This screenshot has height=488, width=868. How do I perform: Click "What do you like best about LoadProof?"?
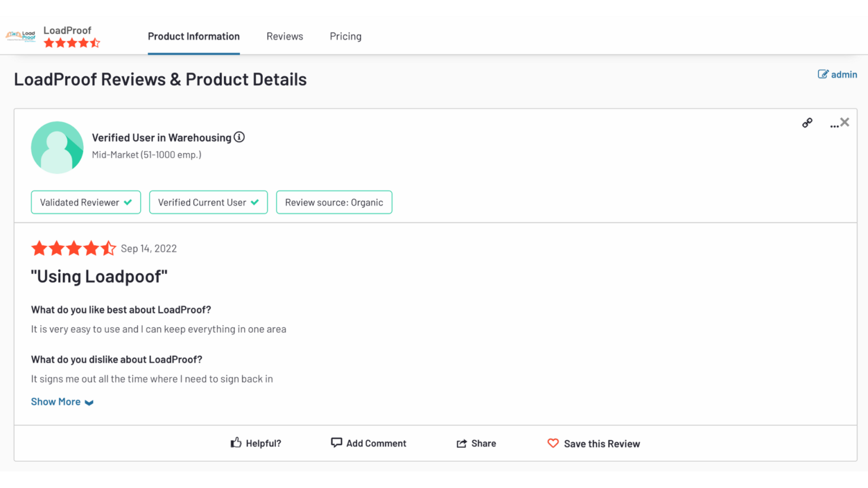point(121,310)
